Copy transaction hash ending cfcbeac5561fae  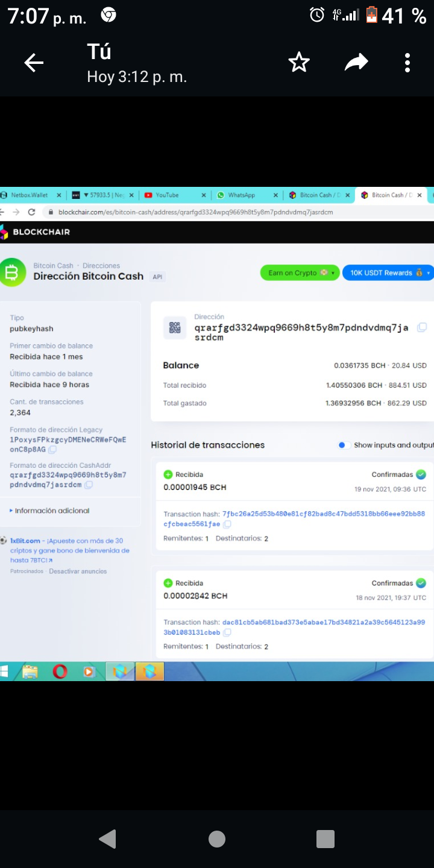pyautogui.click(x=227, y=524)
